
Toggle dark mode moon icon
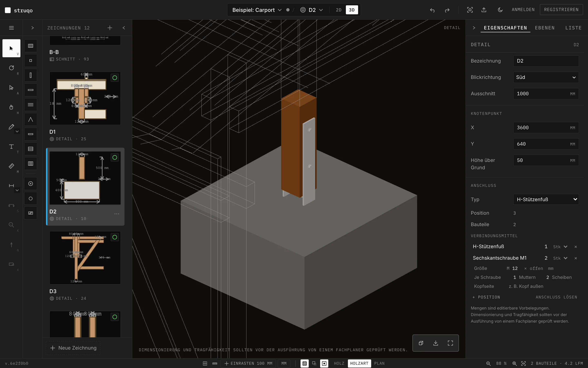pos(500,10)
